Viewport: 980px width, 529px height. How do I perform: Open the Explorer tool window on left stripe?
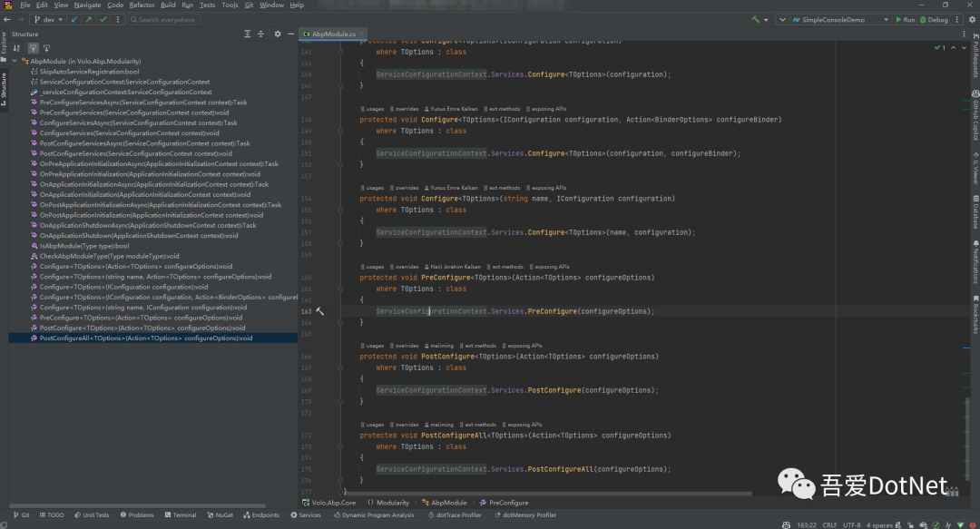click(4, 47)
